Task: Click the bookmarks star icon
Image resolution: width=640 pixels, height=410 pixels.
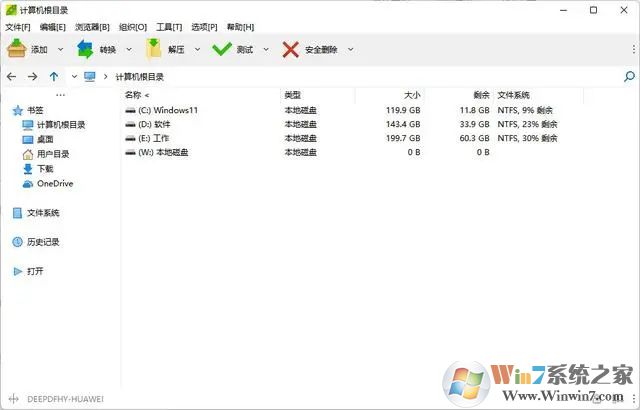Action: 18,110
